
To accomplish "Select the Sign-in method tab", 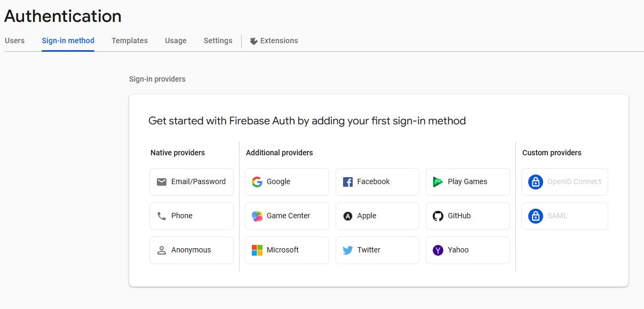I will point(68,41).
